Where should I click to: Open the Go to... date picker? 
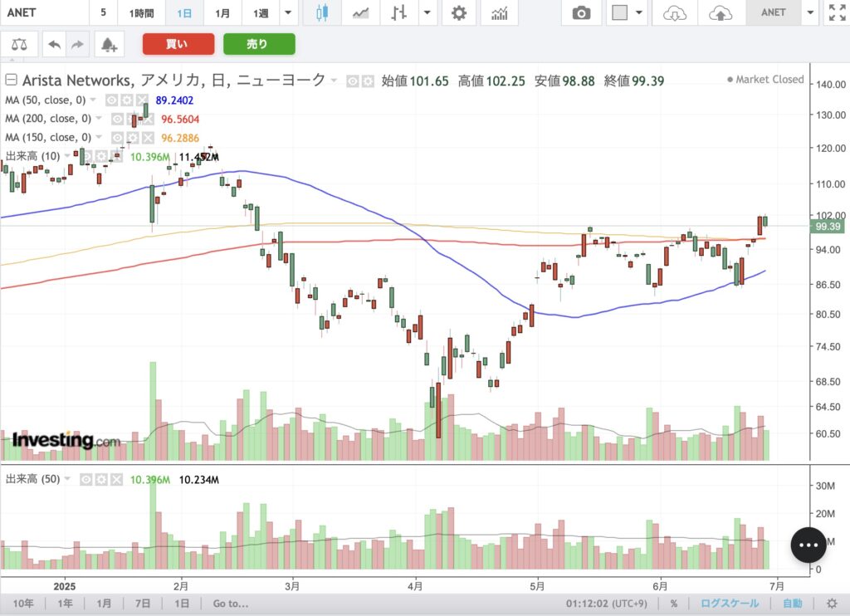[x=231, y=604]
